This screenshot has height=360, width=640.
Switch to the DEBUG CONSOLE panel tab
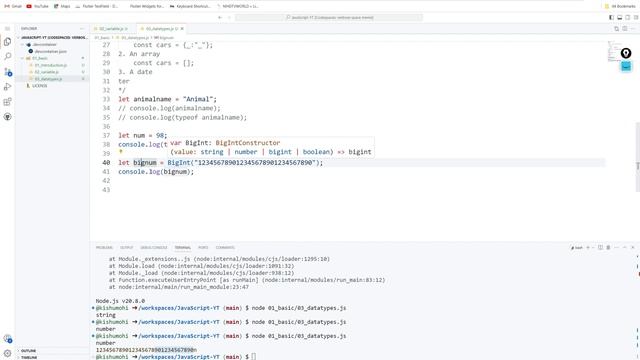coord(154,248)
